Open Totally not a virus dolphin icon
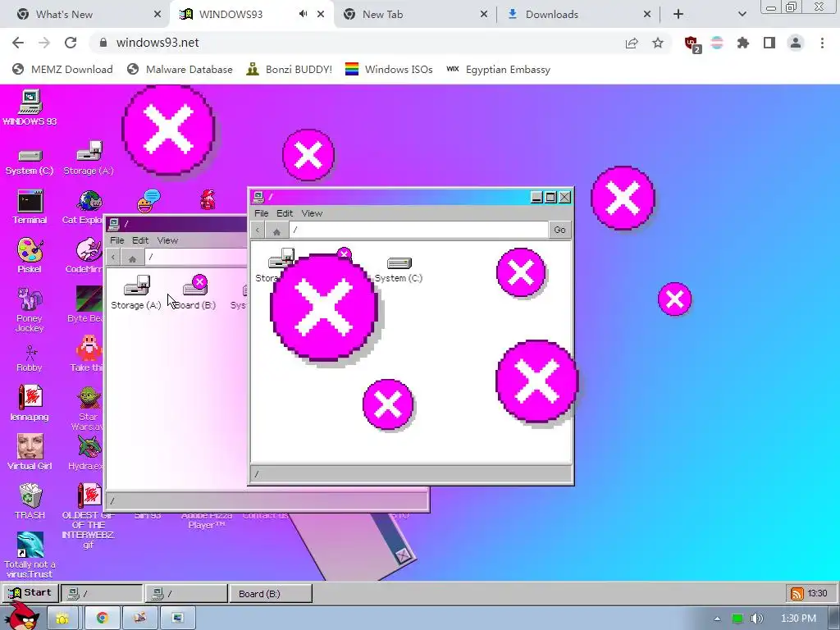This screenshot has height=630, width=840. (30, 555)
